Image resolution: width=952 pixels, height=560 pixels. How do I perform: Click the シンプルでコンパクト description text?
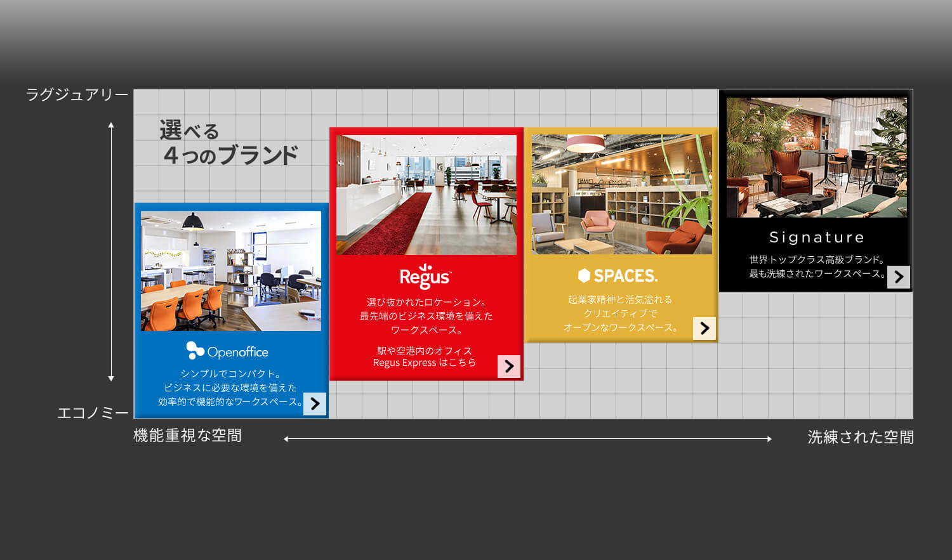[x=231, y=387]
